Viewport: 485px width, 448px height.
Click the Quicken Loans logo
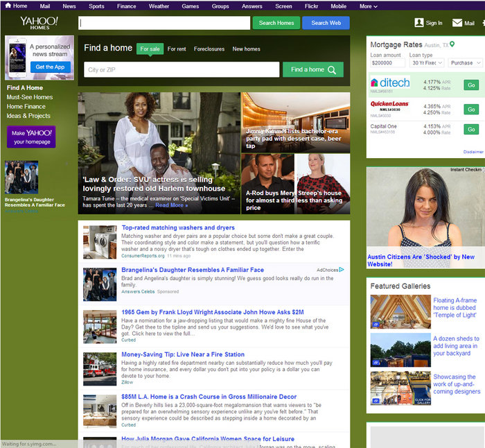pos(389,106)
